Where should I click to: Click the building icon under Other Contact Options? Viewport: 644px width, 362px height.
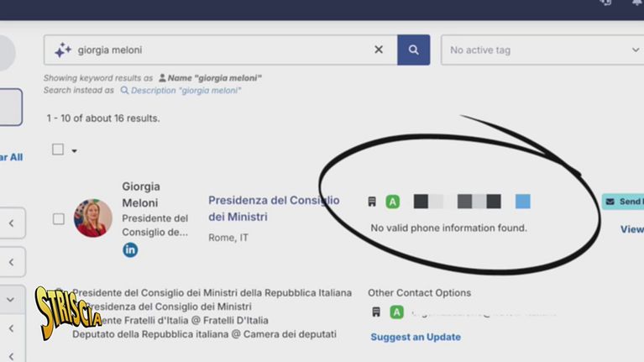pyautogui.click(x=375, y=312)
